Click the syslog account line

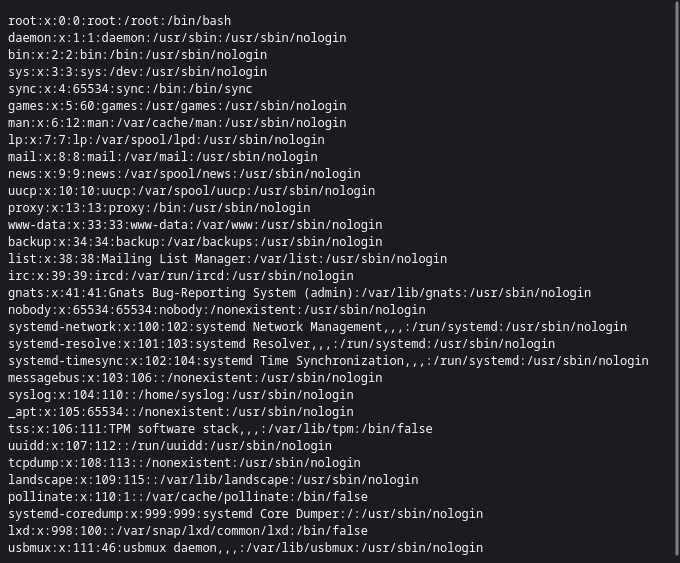point(181,395)
